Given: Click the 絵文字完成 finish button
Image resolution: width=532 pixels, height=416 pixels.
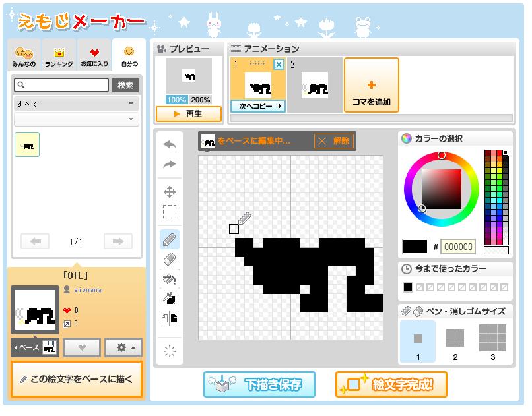Looking at the screenshot, I should tap(392, 384).
